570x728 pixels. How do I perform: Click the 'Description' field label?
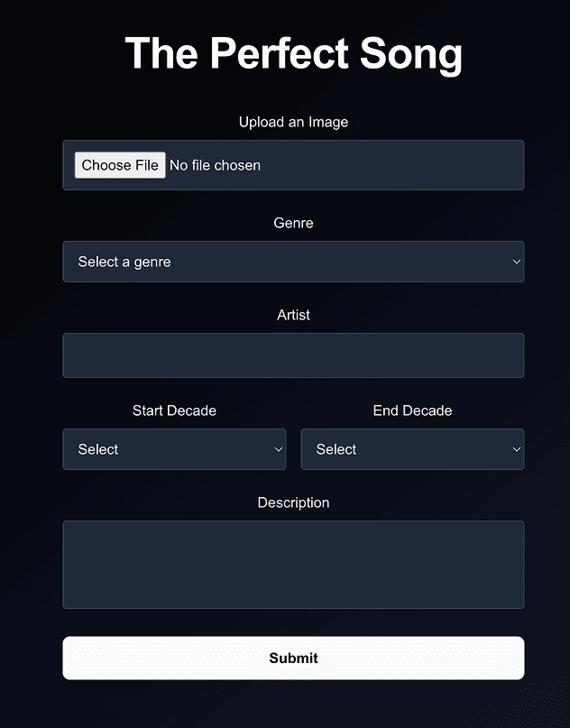point(293,502)
